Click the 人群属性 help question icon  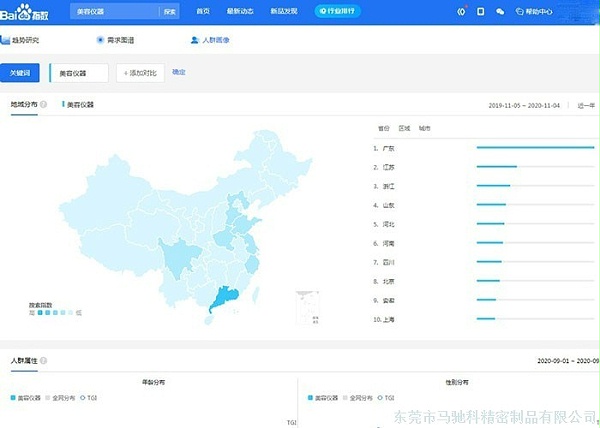[x=43, y=360]
